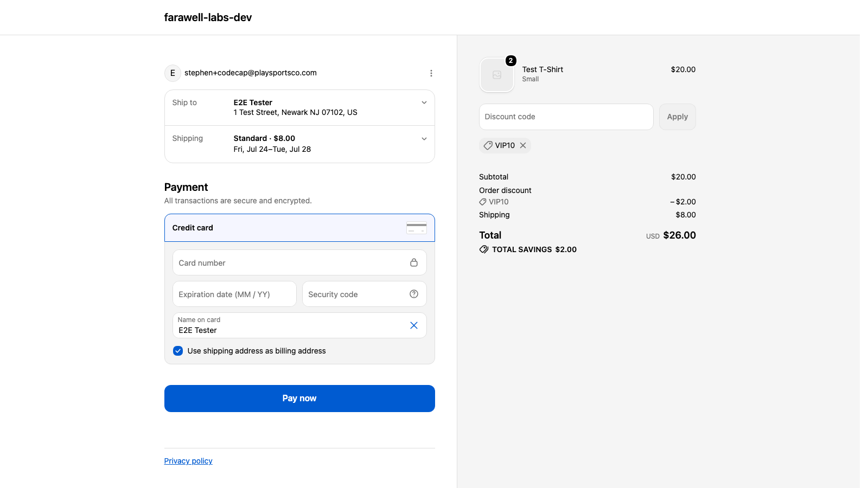
Task: Show security code help question mark
Action: (414, 294)
